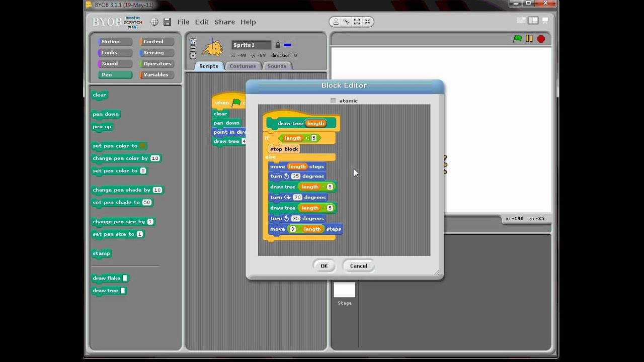Click value 50 in 'set pen shade to'
Viewport: 644px width, 362px height.
146,203
